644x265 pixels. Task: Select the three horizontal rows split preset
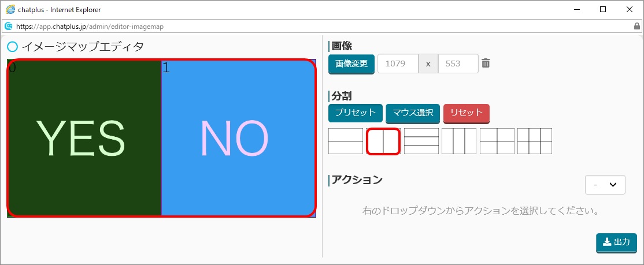pyautogui.click(x=421, y=141)
